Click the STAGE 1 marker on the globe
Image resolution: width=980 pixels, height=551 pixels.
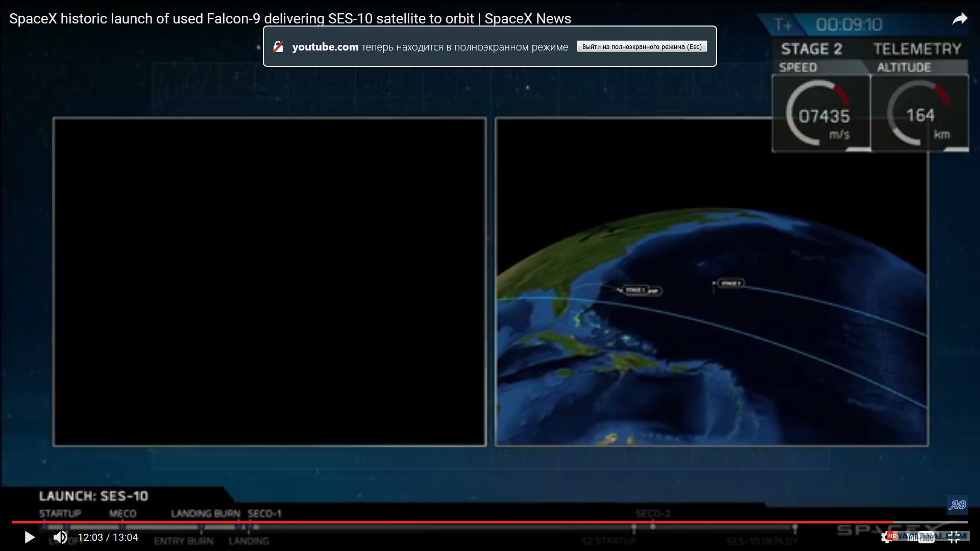(x=635, y=290)
